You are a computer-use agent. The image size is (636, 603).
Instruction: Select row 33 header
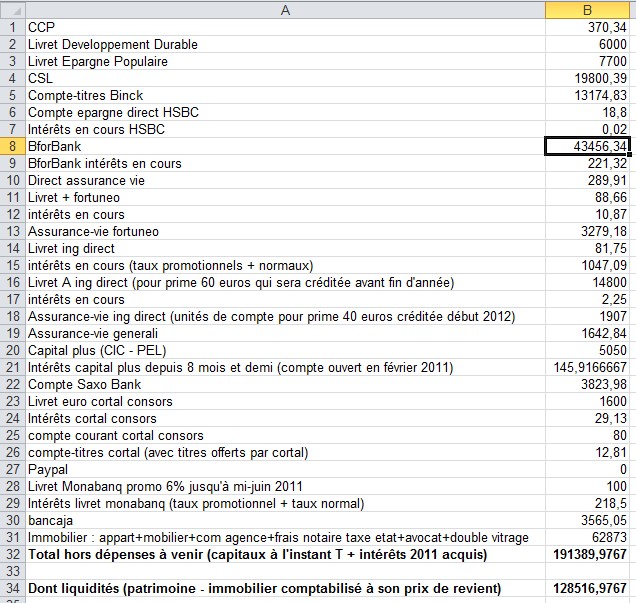pos(13,571)
